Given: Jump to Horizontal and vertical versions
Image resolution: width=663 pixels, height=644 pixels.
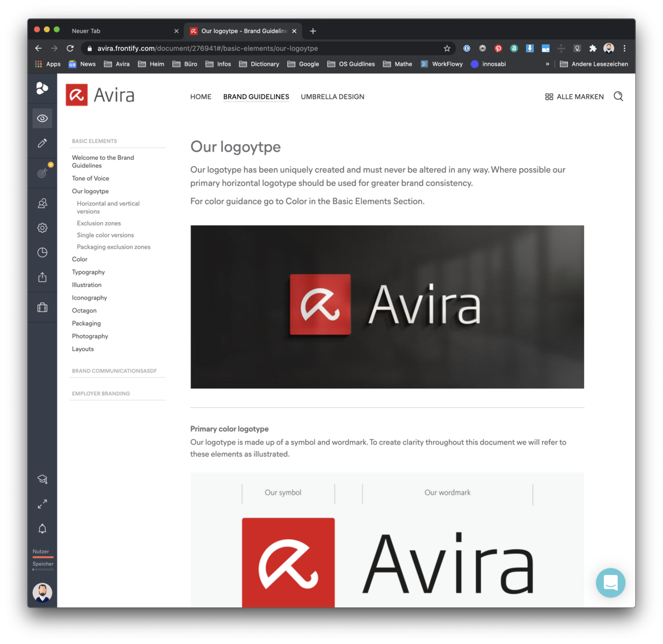Looking at the screenshot, I should pos(108,207).
